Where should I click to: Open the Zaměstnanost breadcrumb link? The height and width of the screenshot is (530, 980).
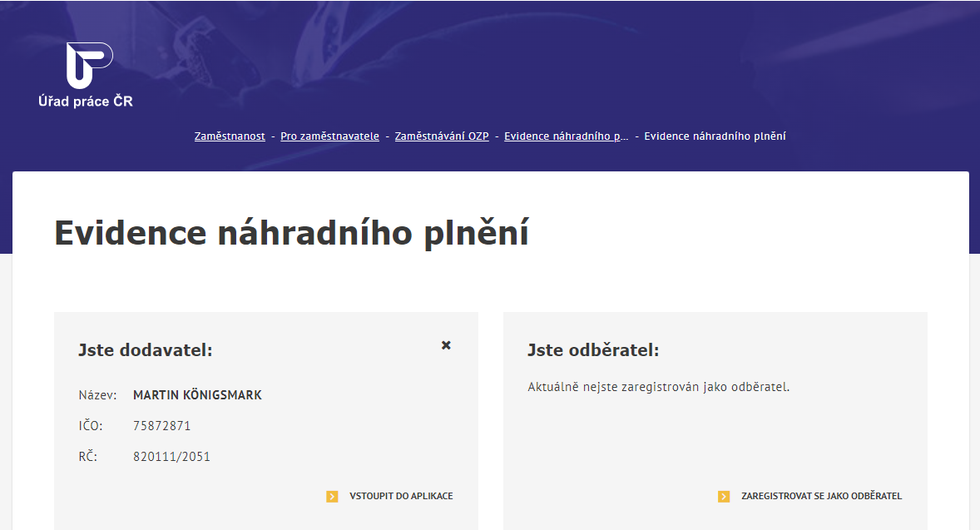(x=230, y=136)
